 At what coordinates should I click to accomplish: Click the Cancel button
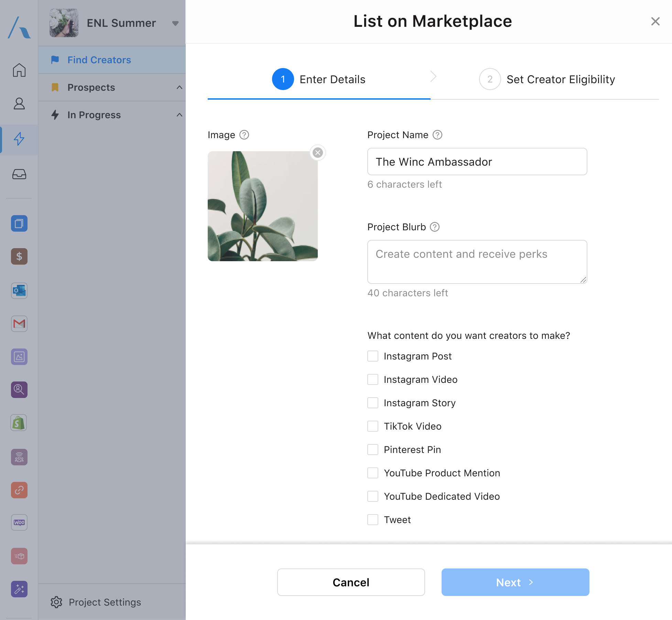(351, 582)
